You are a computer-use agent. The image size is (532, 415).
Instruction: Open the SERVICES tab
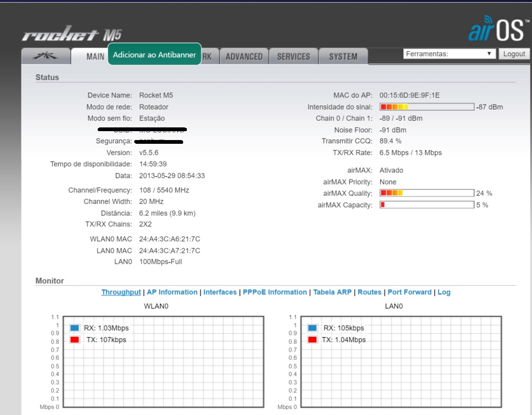click(x=294, y=56)
